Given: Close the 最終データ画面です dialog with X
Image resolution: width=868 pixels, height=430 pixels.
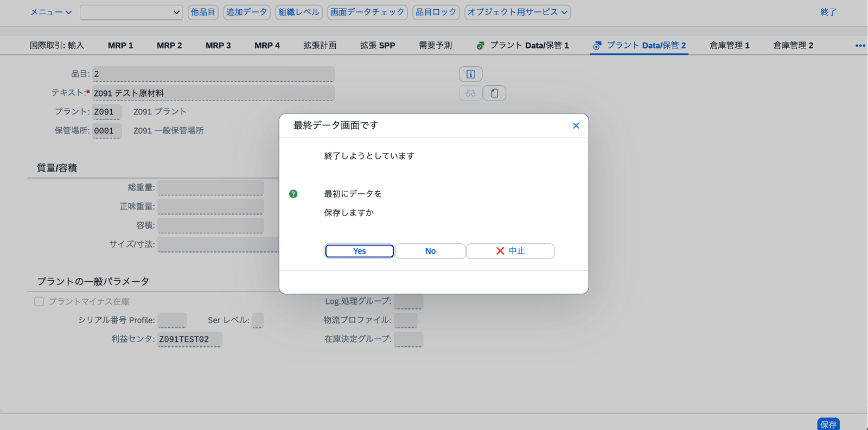Looking at the screenshot, I should pyautogui.click(x=576, y=125).
